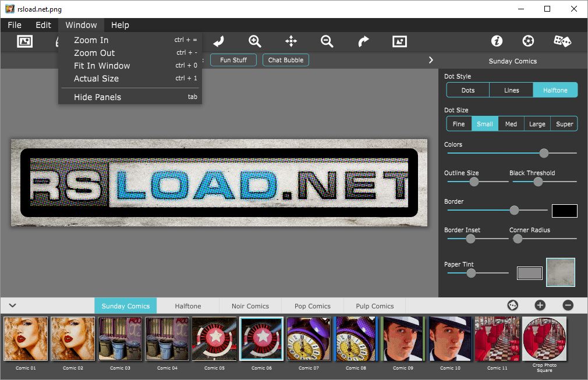Add a new preset with plus icon
Screen dimensions: 588x380
coord(540,306)
